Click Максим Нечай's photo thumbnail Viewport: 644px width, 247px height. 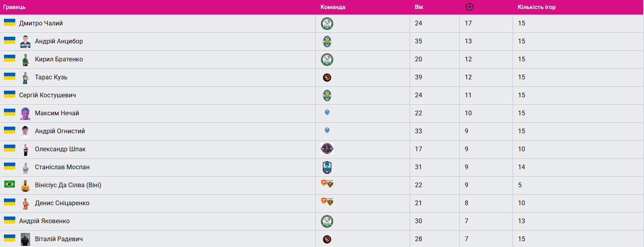tap(25, 113)
